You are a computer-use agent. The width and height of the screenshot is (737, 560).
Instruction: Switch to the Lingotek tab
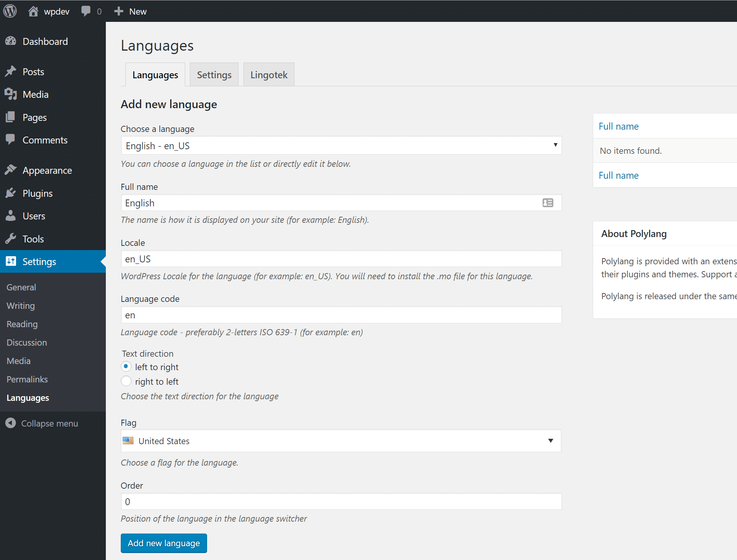pyautogui.click(x=268, y=74)
